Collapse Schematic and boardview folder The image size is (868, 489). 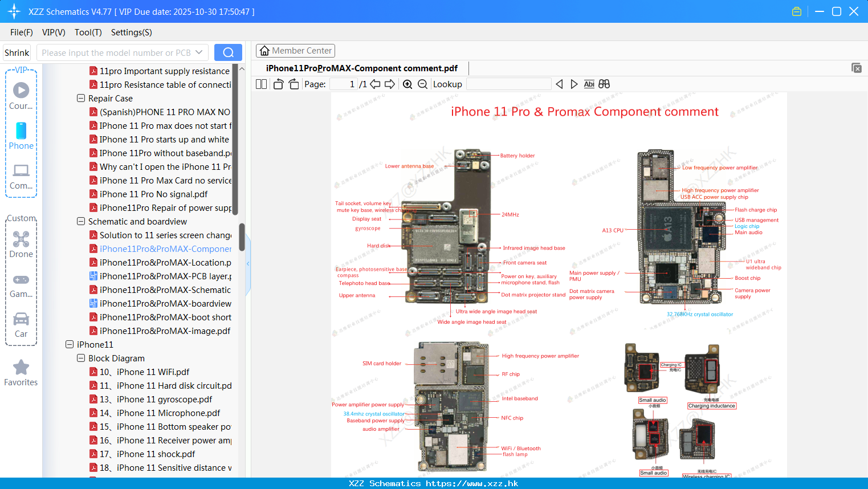[x=81, y=221]
